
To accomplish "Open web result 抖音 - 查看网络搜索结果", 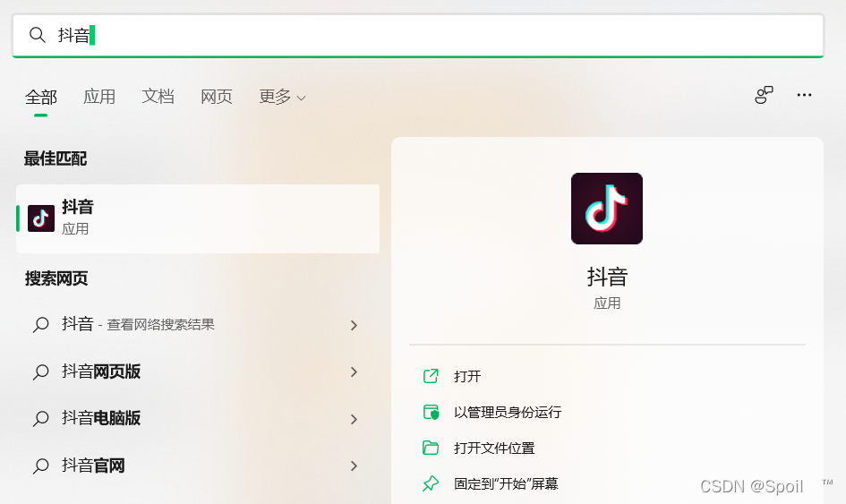I will coord(198,324).
